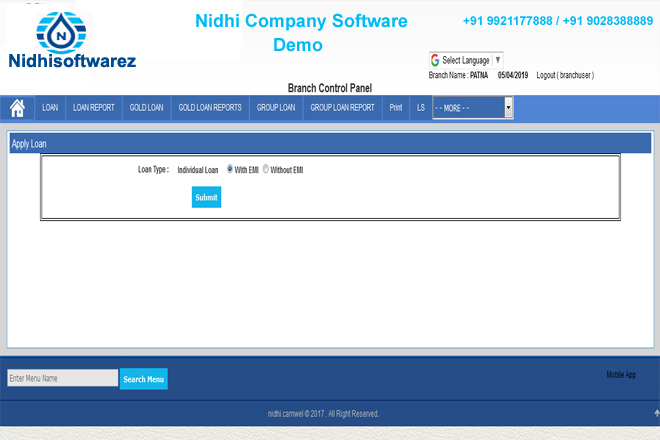Open the GOLD LOAN menu
The height and width of the screenshot is (440, 660).
click(x=146, y=108)
